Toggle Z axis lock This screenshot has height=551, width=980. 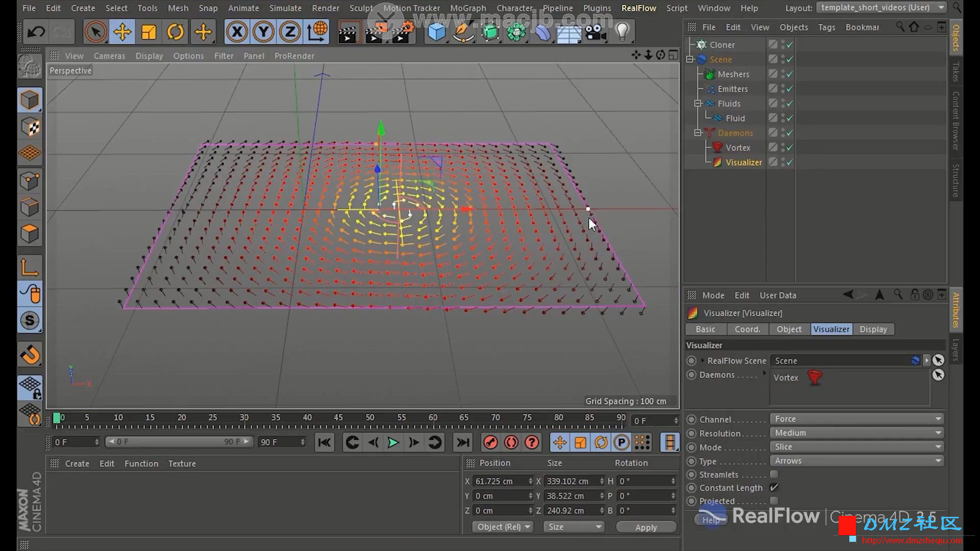click(290, 32)
